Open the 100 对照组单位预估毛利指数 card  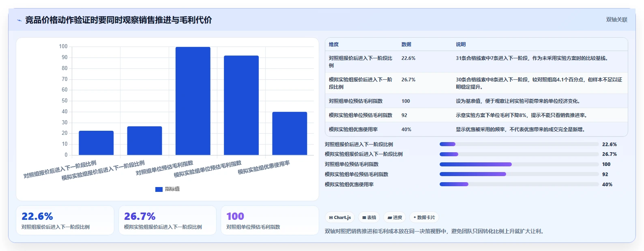(x=270, y=220)
